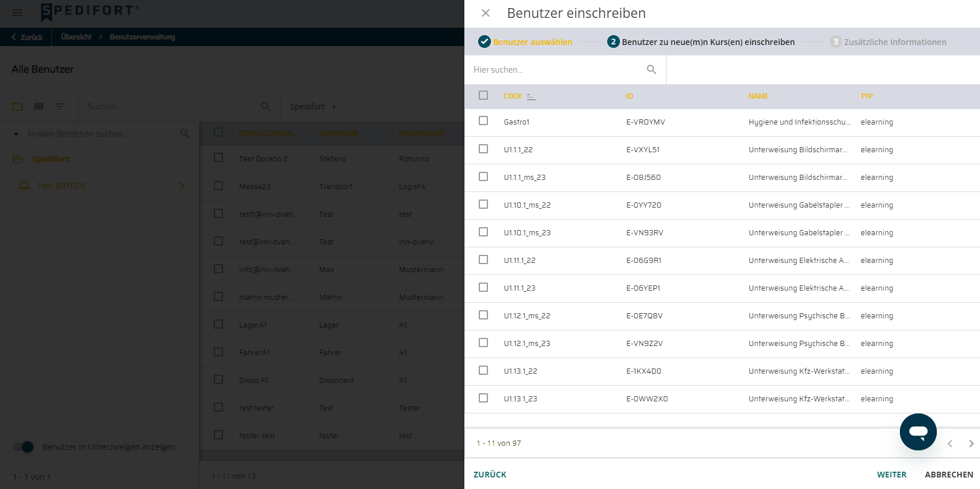Click the folder icon in user toolbar
Viewport: 980px width, 489px height.
pos(17,107)
